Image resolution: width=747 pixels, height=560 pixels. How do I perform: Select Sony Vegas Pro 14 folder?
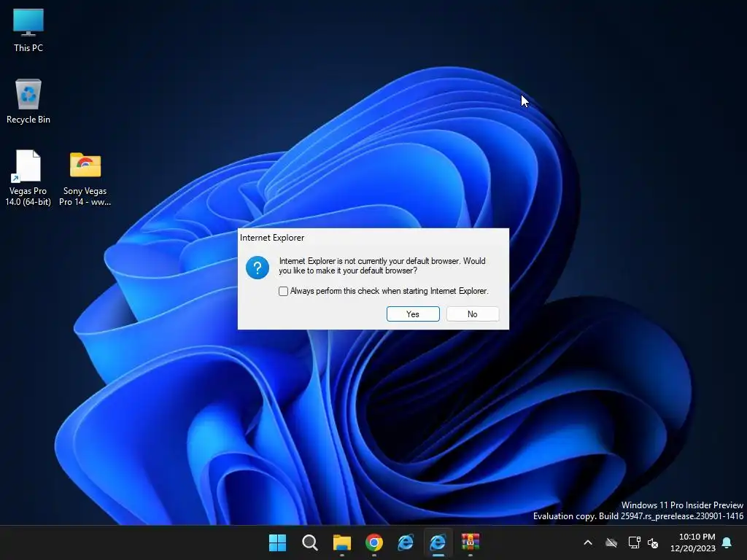pos(85,178)
